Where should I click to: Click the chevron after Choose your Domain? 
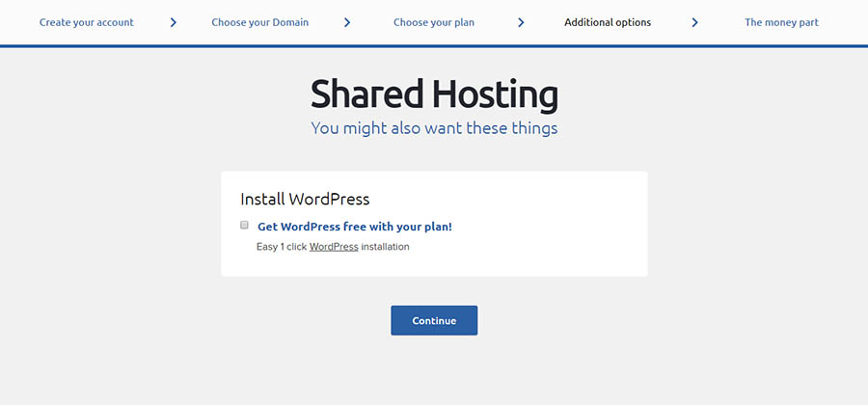click(x=347, y=22)
